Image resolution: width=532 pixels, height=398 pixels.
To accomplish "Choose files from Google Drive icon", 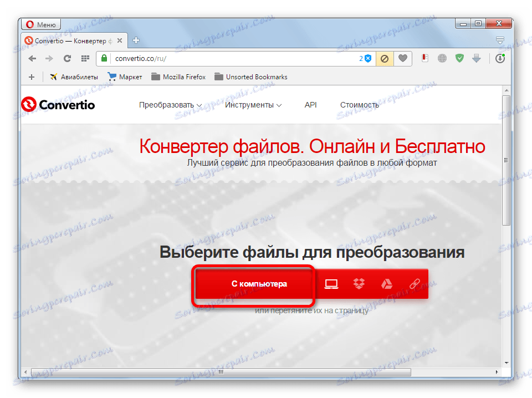I will click(387, 284).
